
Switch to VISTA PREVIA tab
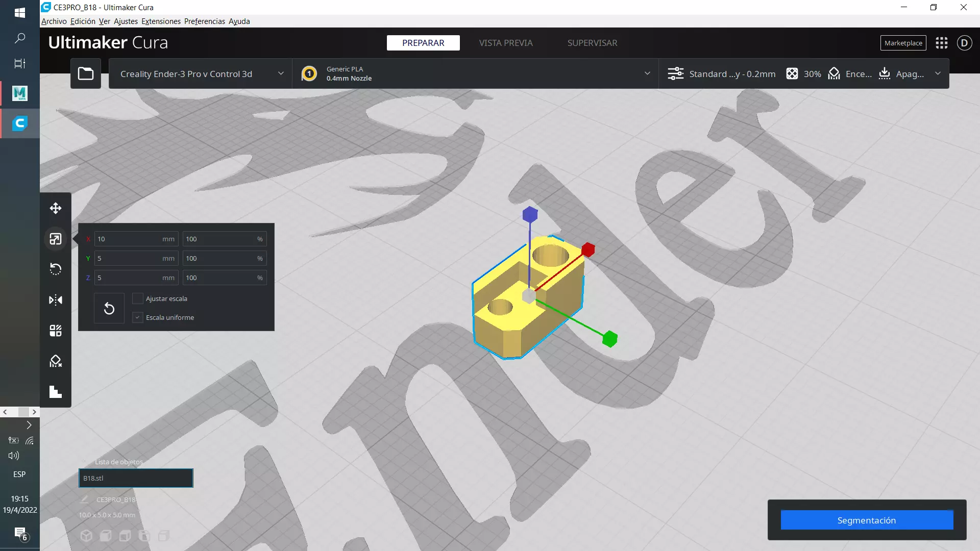click(505, 43)
